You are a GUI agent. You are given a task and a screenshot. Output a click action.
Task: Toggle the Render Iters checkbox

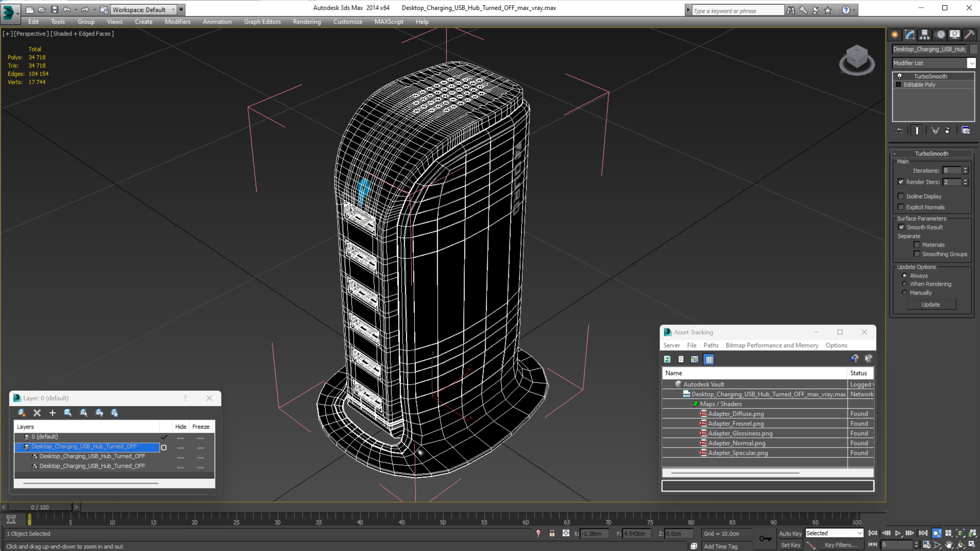click(x=901, y=182)
